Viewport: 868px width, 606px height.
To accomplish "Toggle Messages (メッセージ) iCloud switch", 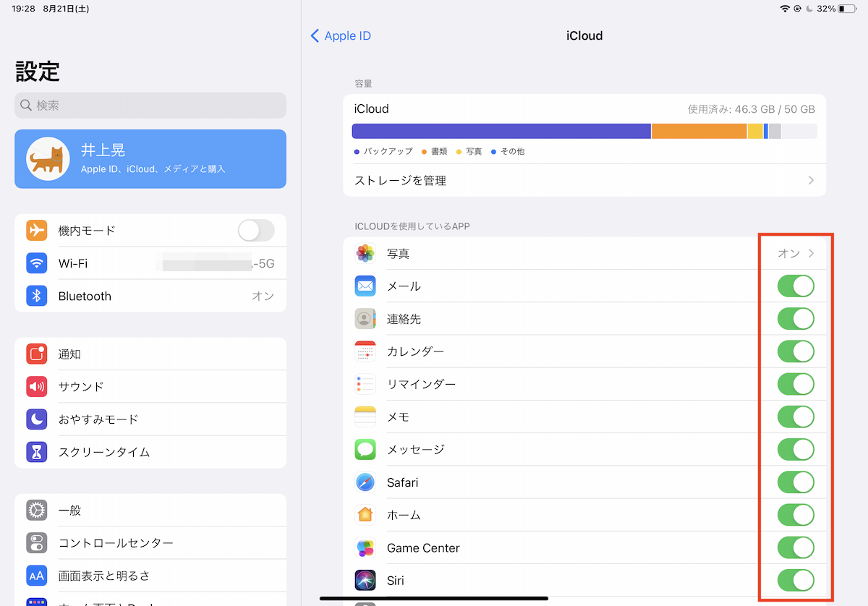I will pyautogui.click(x=796, y=450).
